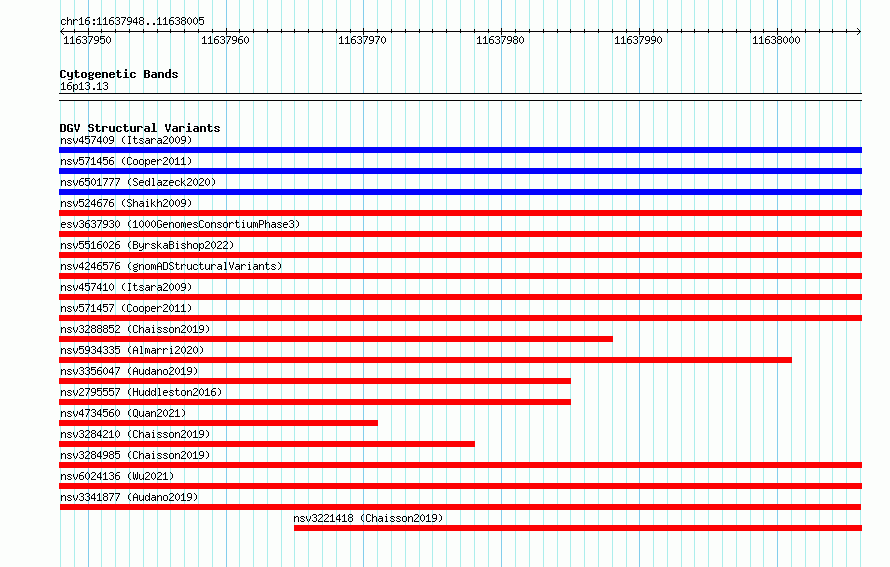This screenshot has width=890, height=567.
Task: Select the blue bar under nsv457409
Action: [x=460, y=150]
